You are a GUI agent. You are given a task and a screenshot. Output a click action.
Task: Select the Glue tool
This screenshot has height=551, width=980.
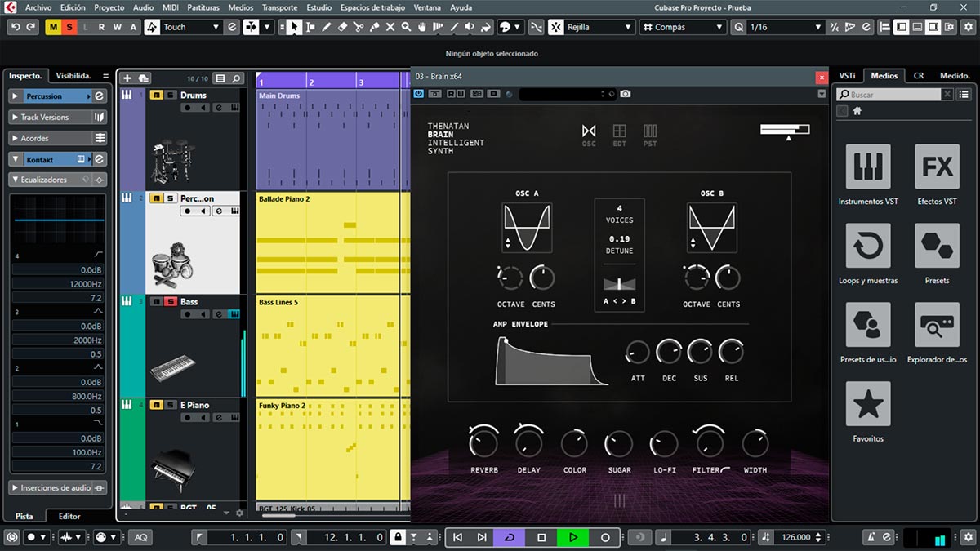[x=374, y=27]
